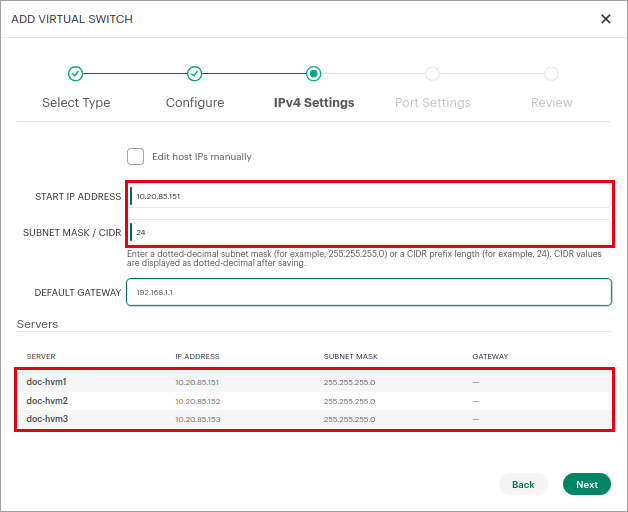Select server row doc-hvm2
This screenshot has height=512, width=628.
point(314,401)
